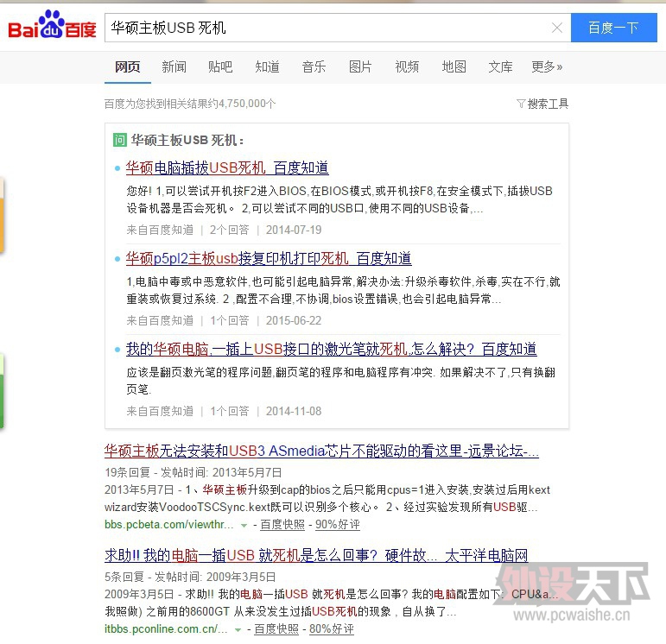Select the 图片 tab
This screenshot has width=666, height=644.
[x=360, y=66]
